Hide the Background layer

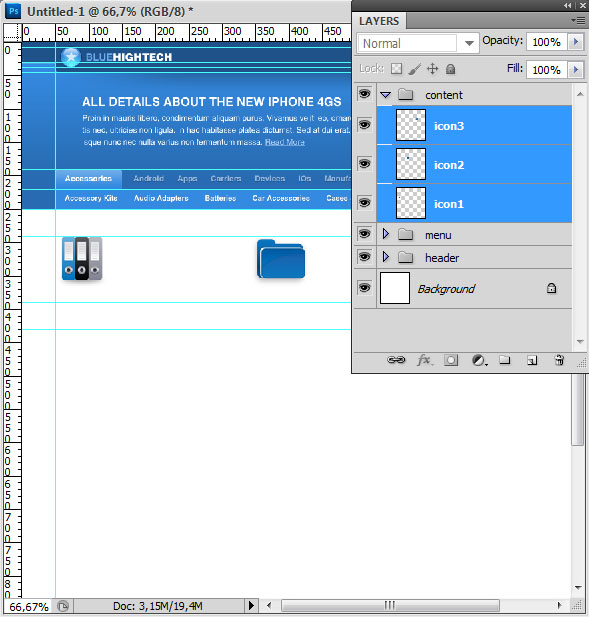(x=365, y=287)
